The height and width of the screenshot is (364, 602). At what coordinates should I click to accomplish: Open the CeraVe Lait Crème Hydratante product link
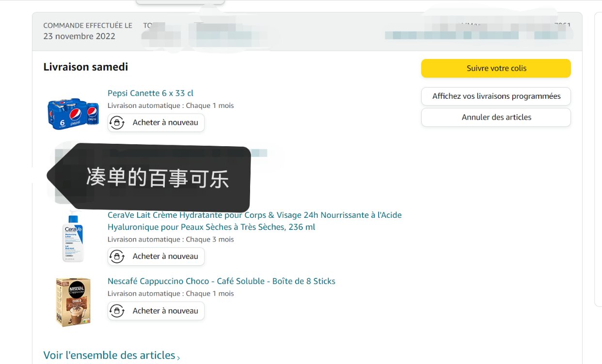click(x=254, y=221)
